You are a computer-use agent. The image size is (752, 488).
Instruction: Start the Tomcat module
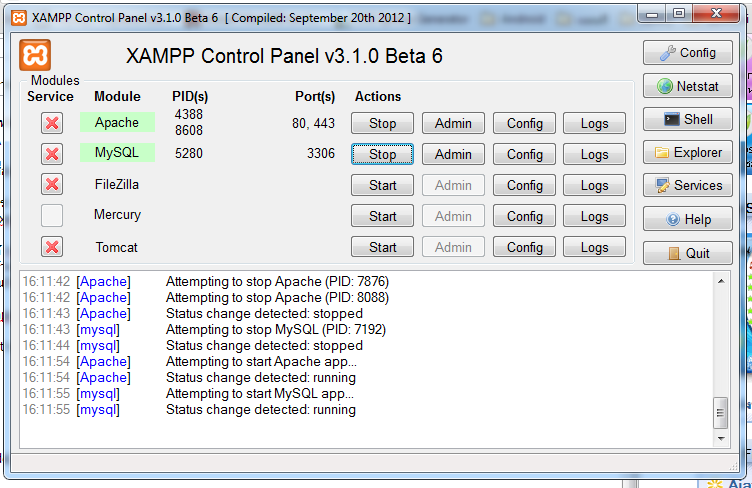(382, 247)
